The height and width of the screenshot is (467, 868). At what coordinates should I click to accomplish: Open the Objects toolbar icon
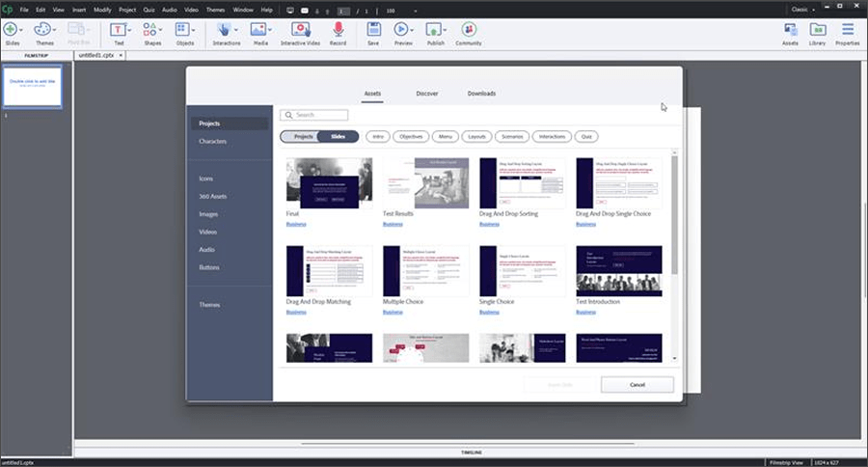tap(182, 29)
